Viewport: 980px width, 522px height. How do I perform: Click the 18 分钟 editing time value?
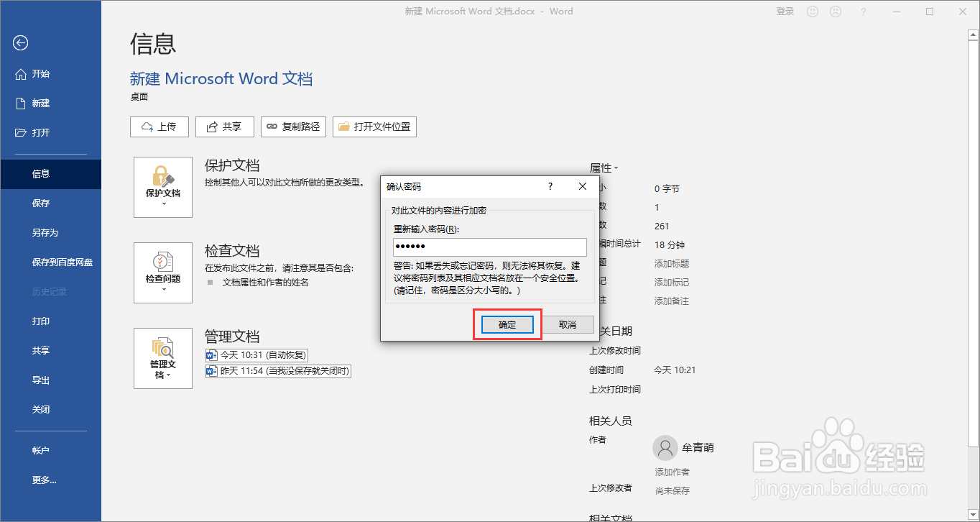pyautogui.click(x=670, y=245)
